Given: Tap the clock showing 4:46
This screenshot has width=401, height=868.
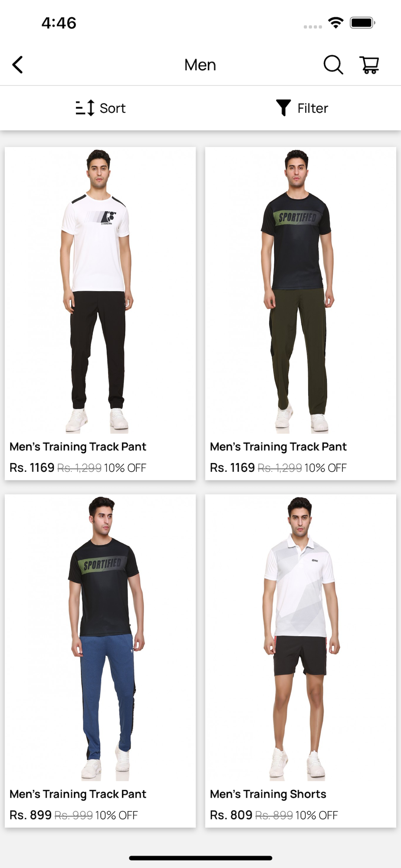Looking at the screenshot, I should (x=59, y=23).
